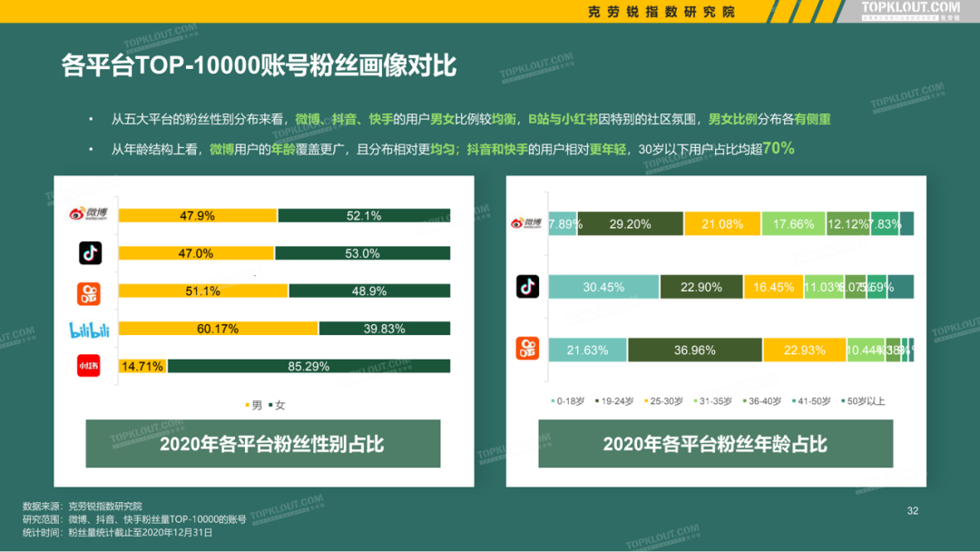Click the 50岁以上 legend entry
The width and height of the screenshot is (980, 552).
863,401
